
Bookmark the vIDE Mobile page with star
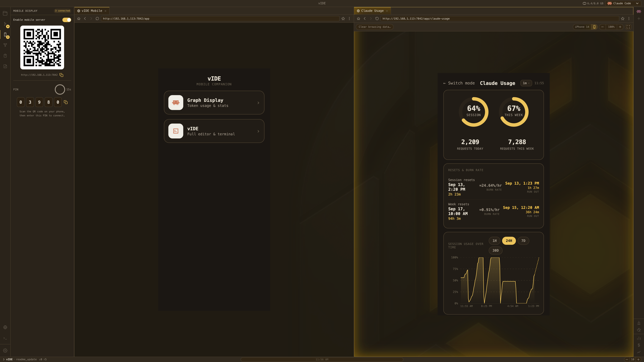(343, 19)
